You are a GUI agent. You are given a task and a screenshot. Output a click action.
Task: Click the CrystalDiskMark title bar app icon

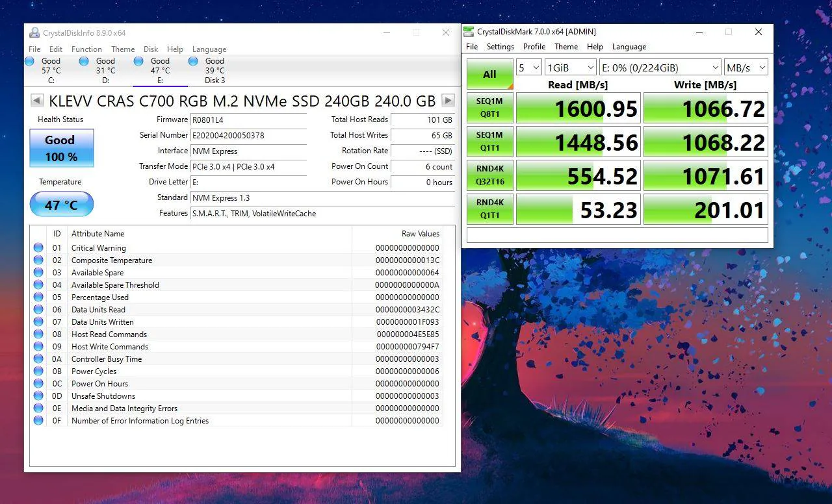coord(468,32)
